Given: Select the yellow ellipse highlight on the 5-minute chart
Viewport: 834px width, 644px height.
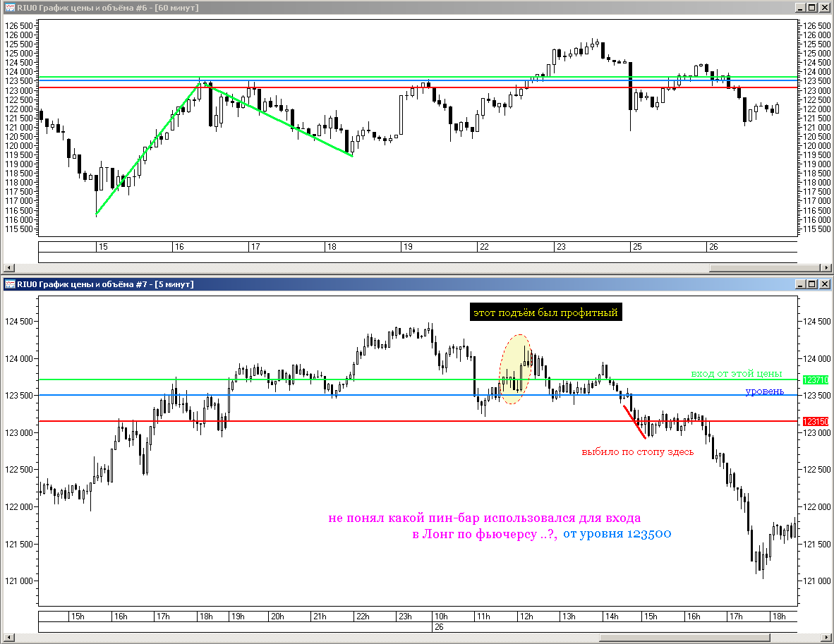Looking at the screenshot, I should coord(515,370).
